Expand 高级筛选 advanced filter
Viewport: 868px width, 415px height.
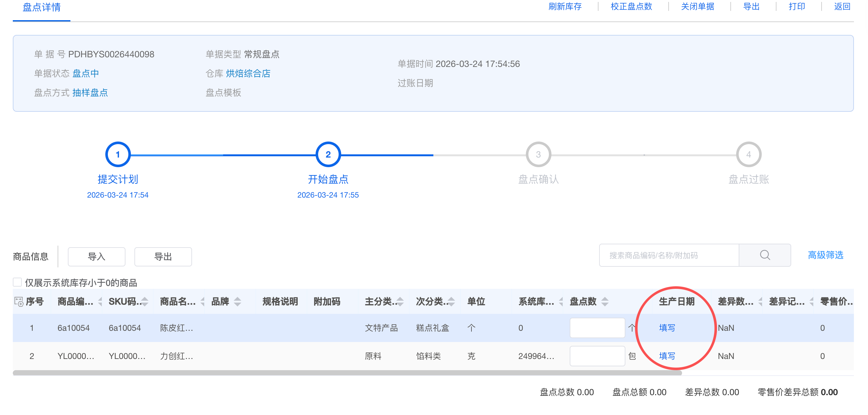tap(825, 255)
